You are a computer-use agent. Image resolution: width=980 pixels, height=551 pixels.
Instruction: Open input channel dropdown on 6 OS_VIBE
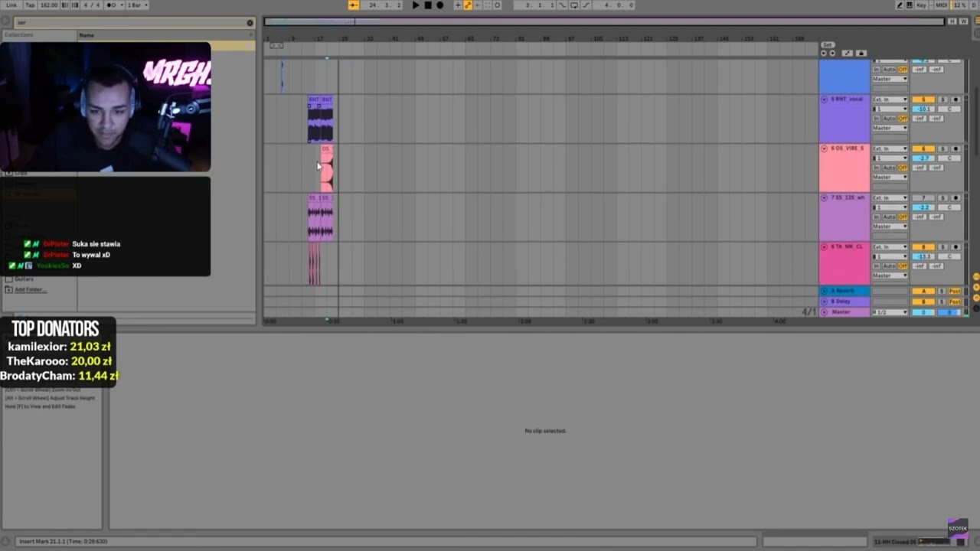[890, 158]
